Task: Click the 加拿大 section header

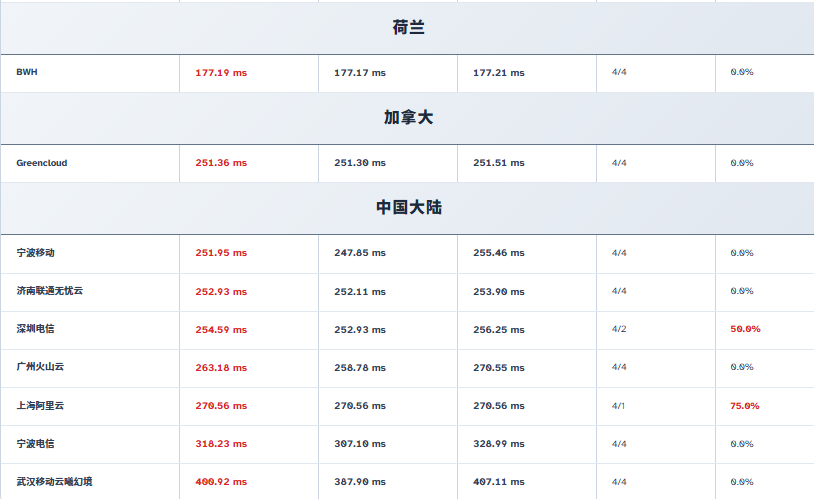Action: pos(408,118)
